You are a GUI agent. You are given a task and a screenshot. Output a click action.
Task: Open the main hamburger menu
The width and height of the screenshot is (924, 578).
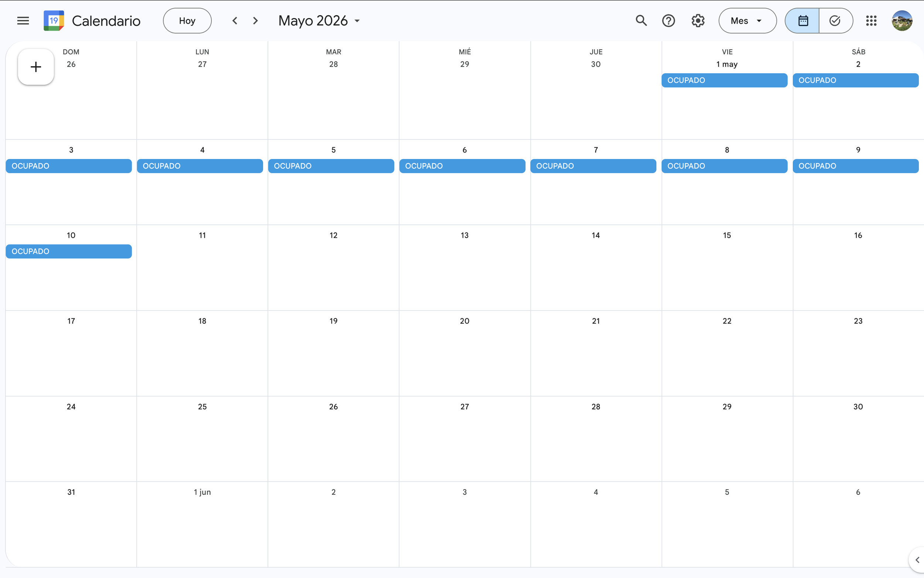pos(23,21)
